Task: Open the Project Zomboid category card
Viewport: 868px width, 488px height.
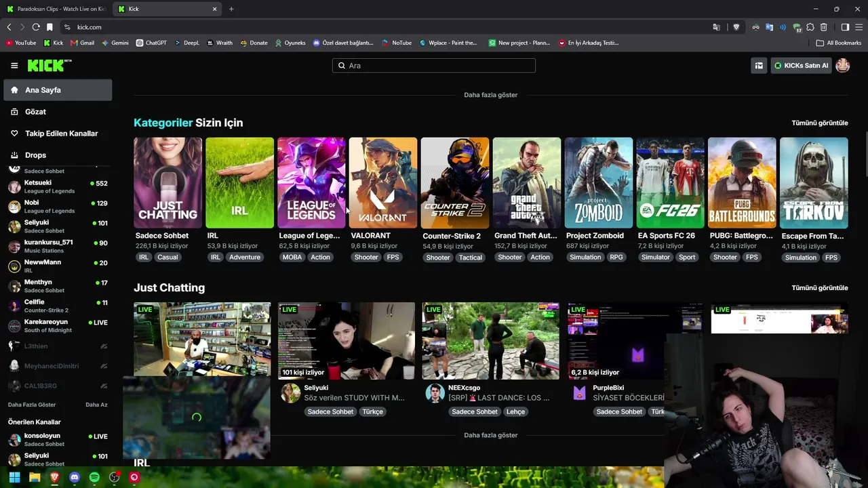Action: [x=599, y=183]
